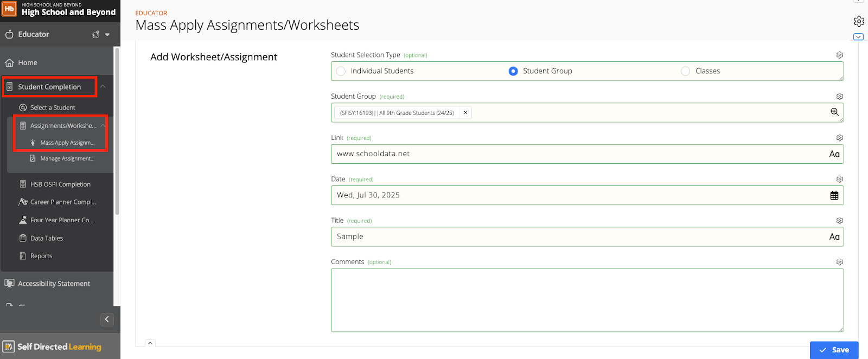Select the Individual Students radio option
Screen dimensions: 868x359
pyautogui.click(x=341, y=71)
